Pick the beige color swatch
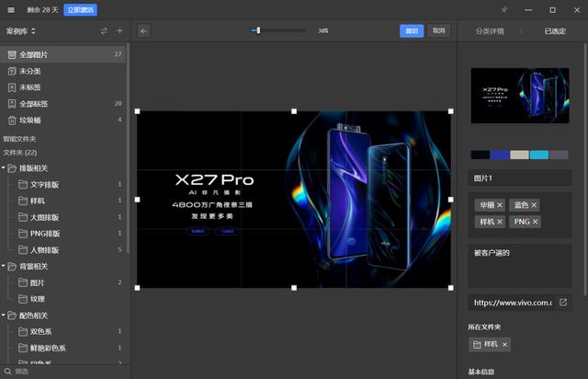Image resolution: width=588 pixels, height=379 pixels. 519,155
